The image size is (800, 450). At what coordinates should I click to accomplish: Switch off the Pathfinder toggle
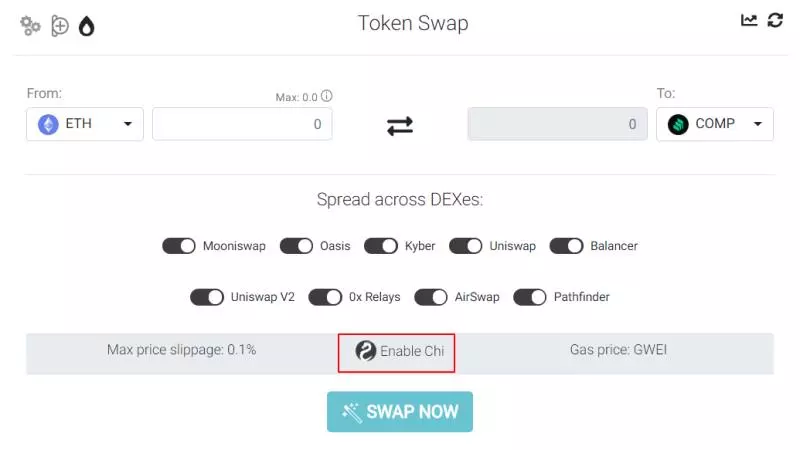point(529,297)
